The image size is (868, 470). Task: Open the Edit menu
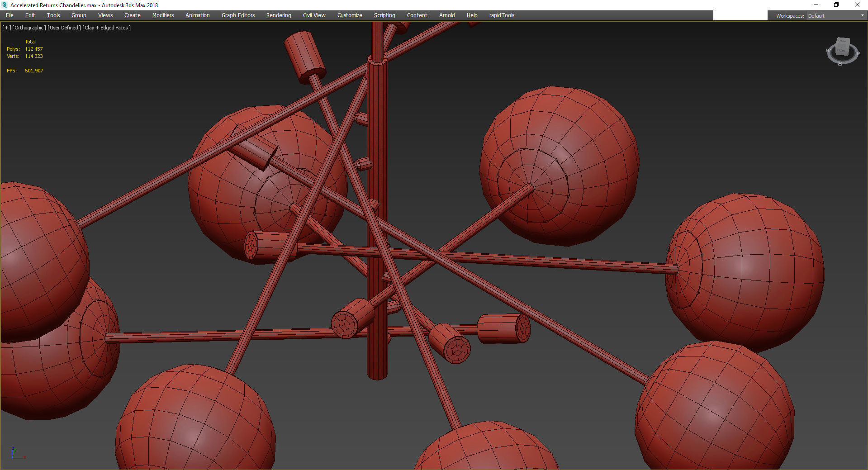click(30, 15)
